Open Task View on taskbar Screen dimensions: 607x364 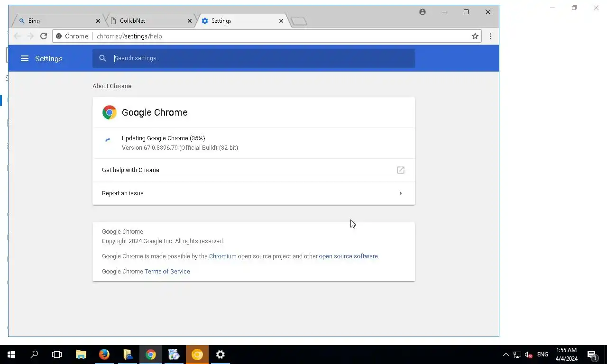point(57,355)
